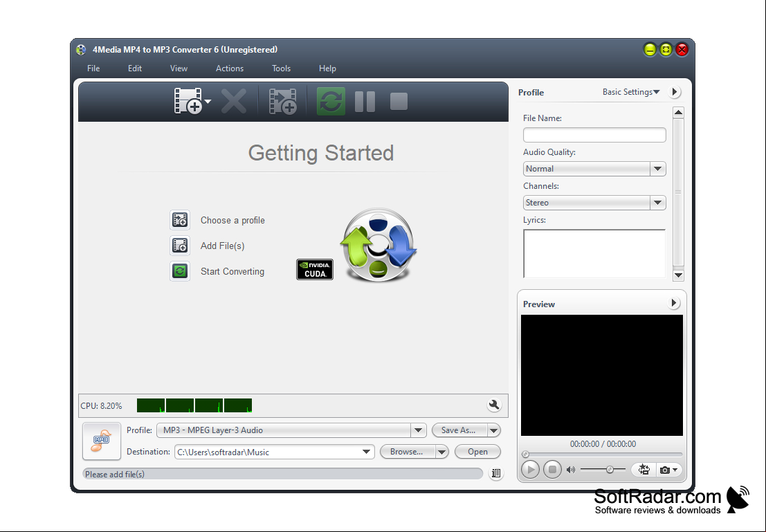The height and width of the screenshot is (532, 766).
Task: Open the snapshot camera dropdown arrow
Action: tap(675, 470)
